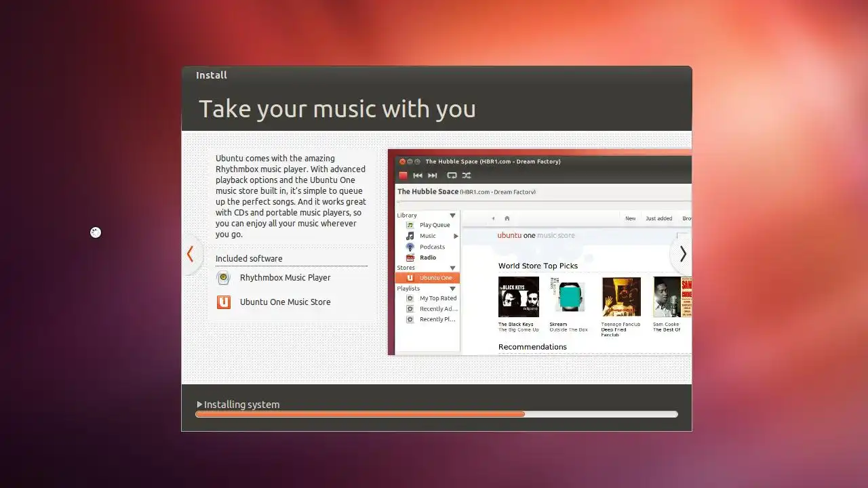Click the Play Queue icon
Viewport: 868px width, 488px height.
click(410, 225)
